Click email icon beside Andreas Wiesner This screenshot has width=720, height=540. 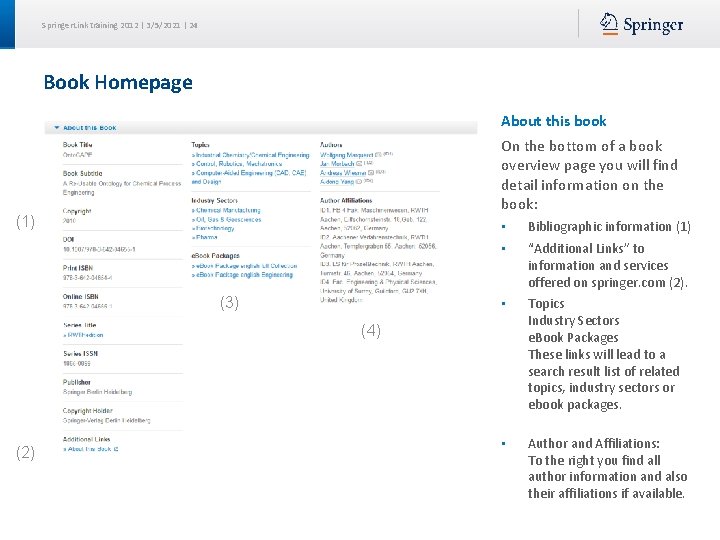tap(371, 173)
